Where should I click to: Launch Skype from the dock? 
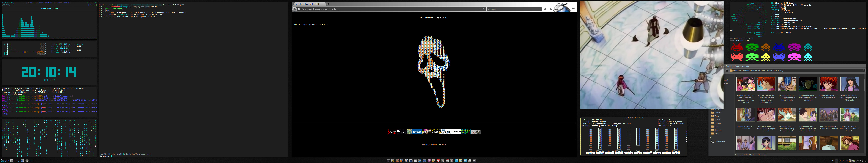[456, 161]
